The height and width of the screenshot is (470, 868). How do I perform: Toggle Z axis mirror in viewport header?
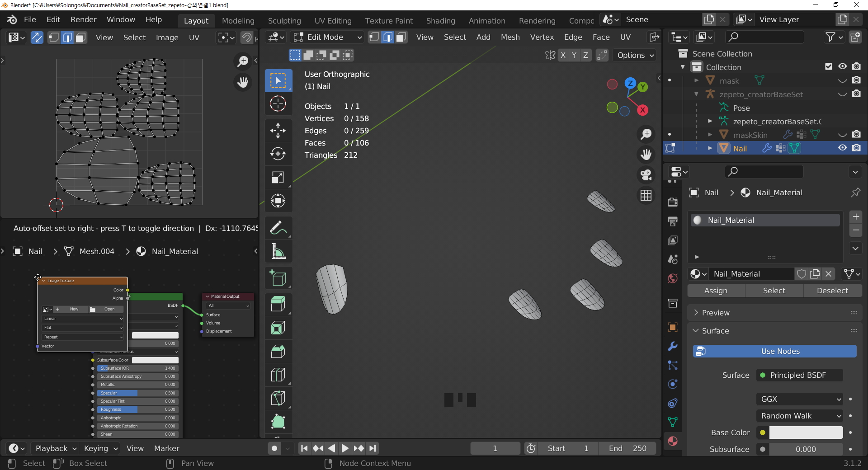586,55
